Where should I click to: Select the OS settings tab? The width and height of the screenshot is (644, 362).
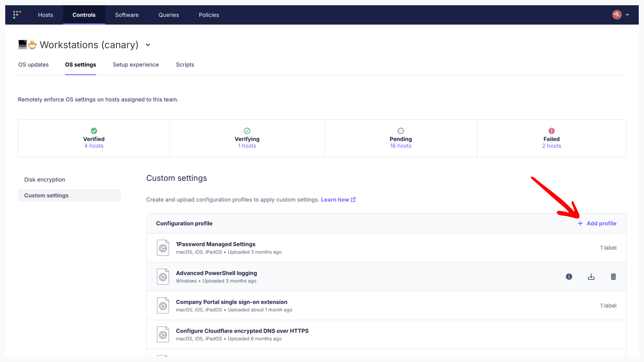[x=80, y=65]
